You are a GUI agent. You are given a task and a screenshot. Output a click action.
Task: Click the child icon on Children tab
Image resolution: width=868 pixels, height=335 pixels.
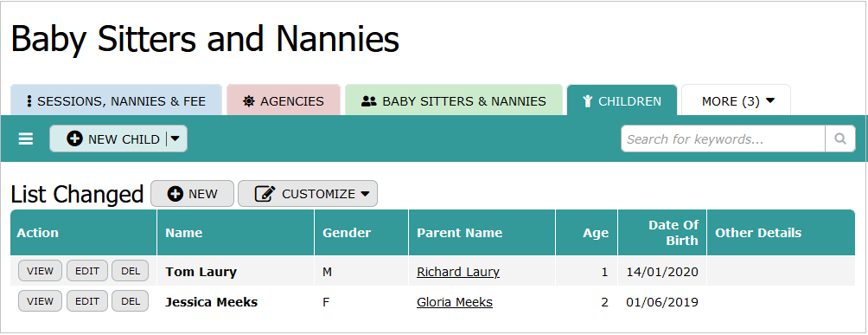pos(588,101)
